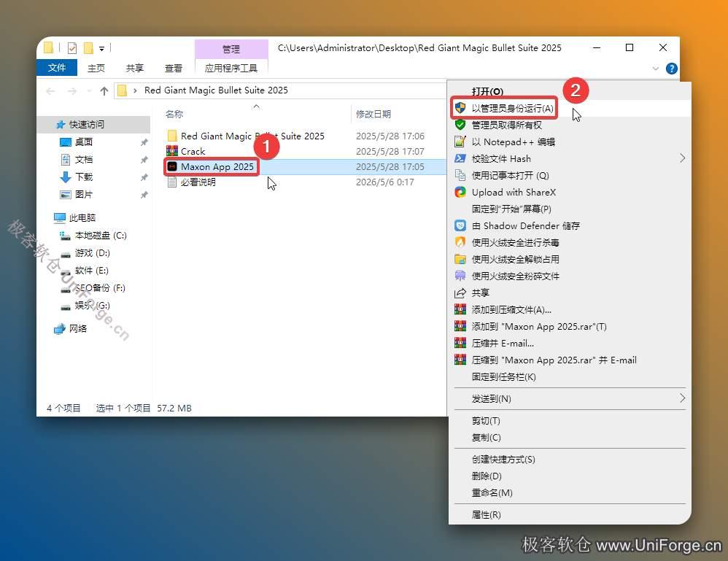Image resolution: width=728 pixels, height=561 pixels.
Task: Choose 重命名(M) from context menu
Action: point(492,492)
